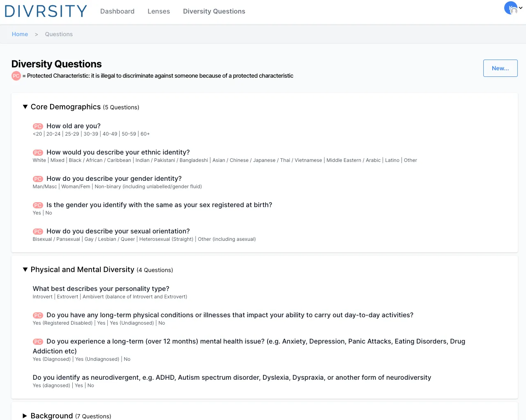
Task: Go to the Lenses page
Action: tap(159, 12)
